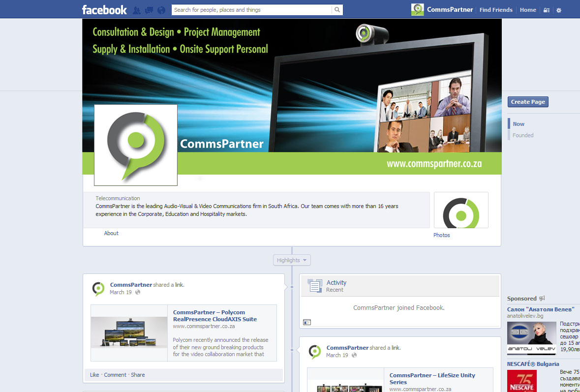The image size is (580, 392).
Task: Click 'CommsPartner joined Facebook.' text
Action: (399, 308)
